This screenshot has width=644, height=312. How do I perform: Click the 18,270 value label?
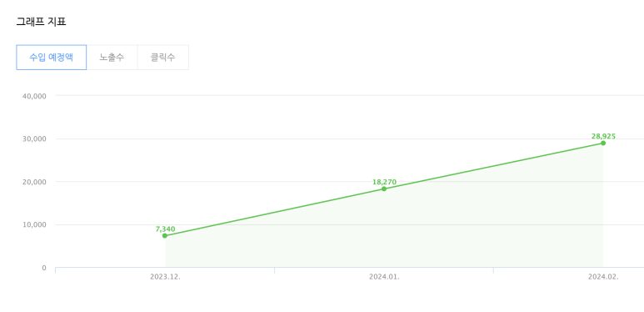click(384, 182)
